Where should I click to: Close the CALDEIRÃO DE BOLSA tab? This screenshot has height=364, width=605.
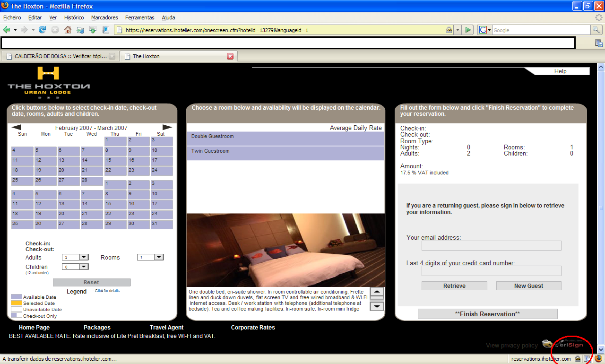point(112,56)
